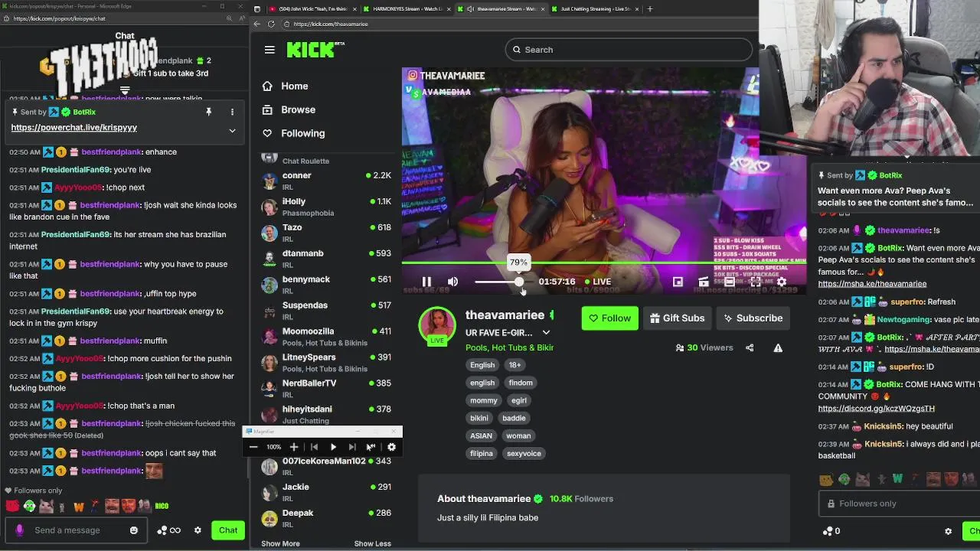Open Magnifier settings gear
This screenshot has width=980, height=551.
391,447
